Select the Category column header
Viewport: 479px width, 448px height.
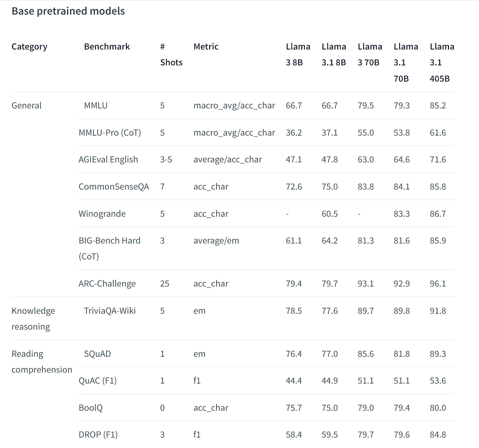pyautogui.click(x=30, y=47)
